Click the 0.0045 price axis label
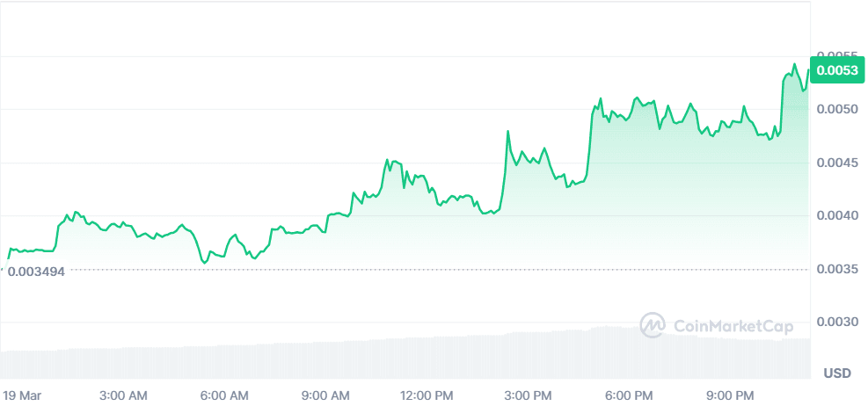The width and height of the screenshot is (868, 406). coord(834,163)
